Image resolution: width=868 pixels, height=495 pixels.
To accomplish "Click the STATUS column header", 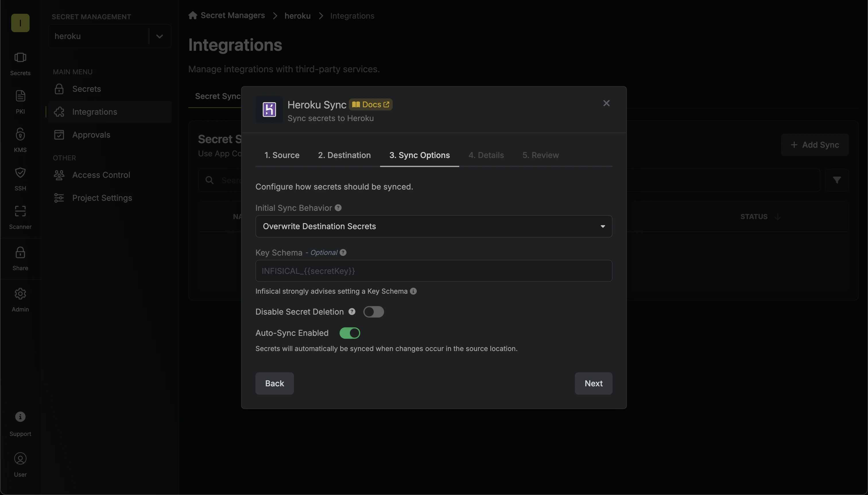I will (754, 217).
